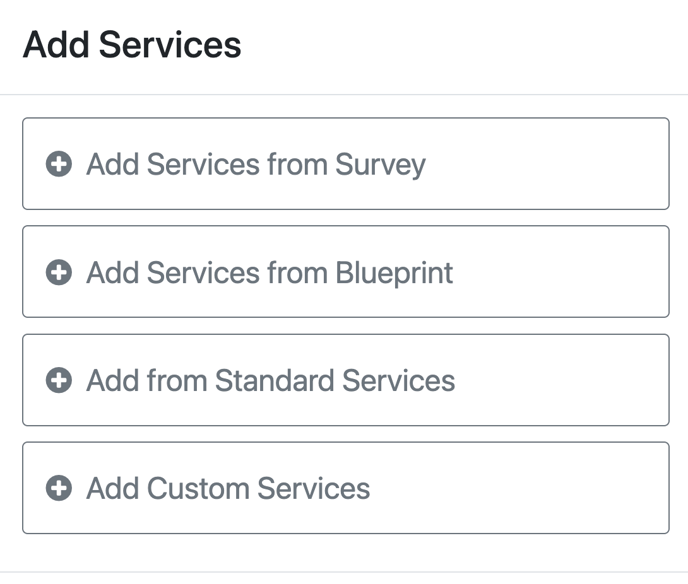Tap the circled plus in the Survey row
The width and height of the screenshot is (688, 584).
point(59,164)
